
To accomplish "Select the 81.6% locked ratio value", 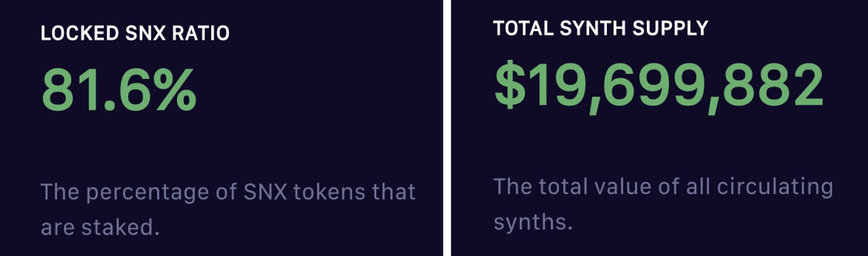I will [x=119, y=90].
